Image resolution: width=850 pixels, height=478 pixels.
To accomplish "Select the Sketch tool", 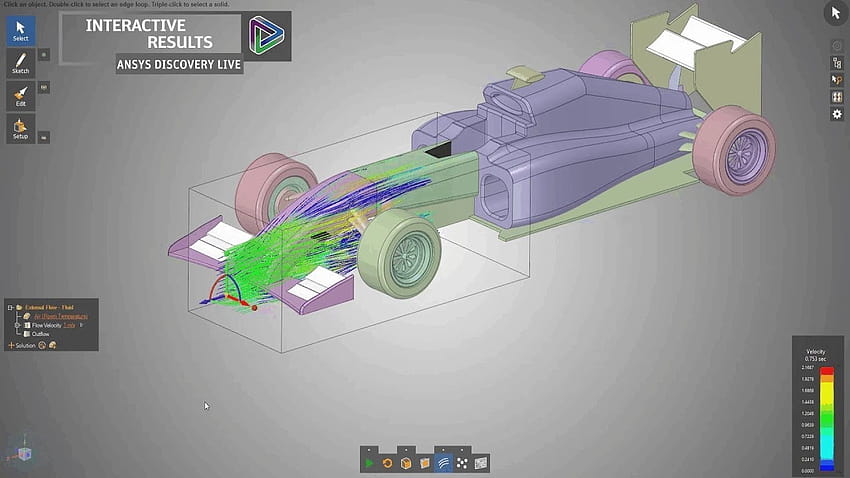I will [20, 64].
